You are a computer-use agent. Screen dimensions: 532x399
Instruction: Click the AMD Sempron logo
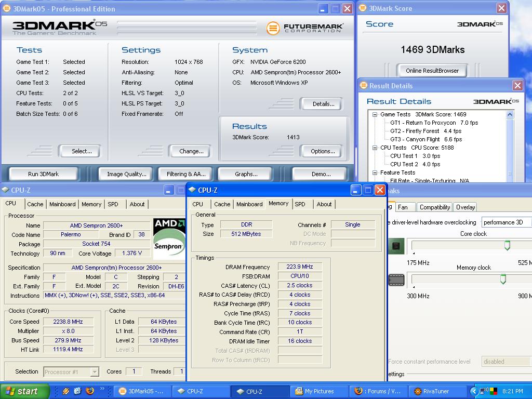(x=169, y=239)
